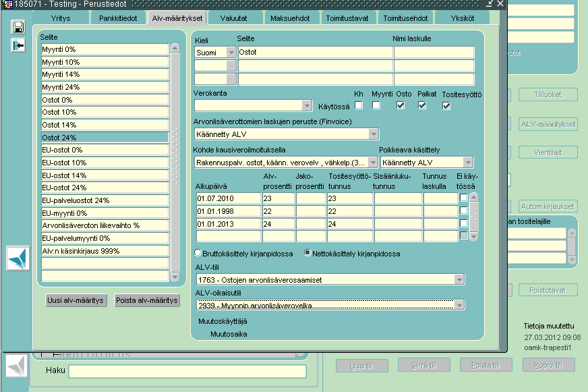588x392 pixels.
Task: Tick Ei käytössä for row 01.07.2010
Action: (464, 198)
